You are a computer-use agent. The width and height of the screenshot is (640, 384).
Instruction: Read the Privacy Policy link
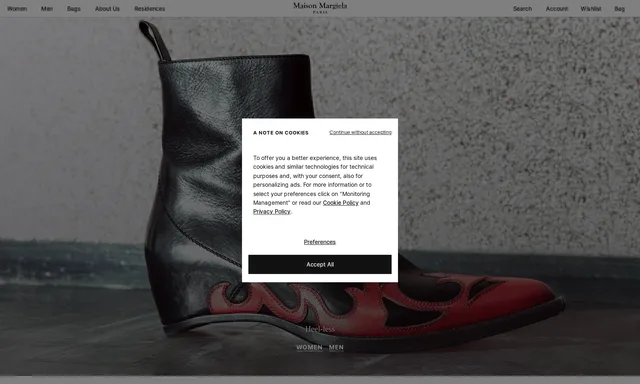pyautogui.click(x=271, y=211)
